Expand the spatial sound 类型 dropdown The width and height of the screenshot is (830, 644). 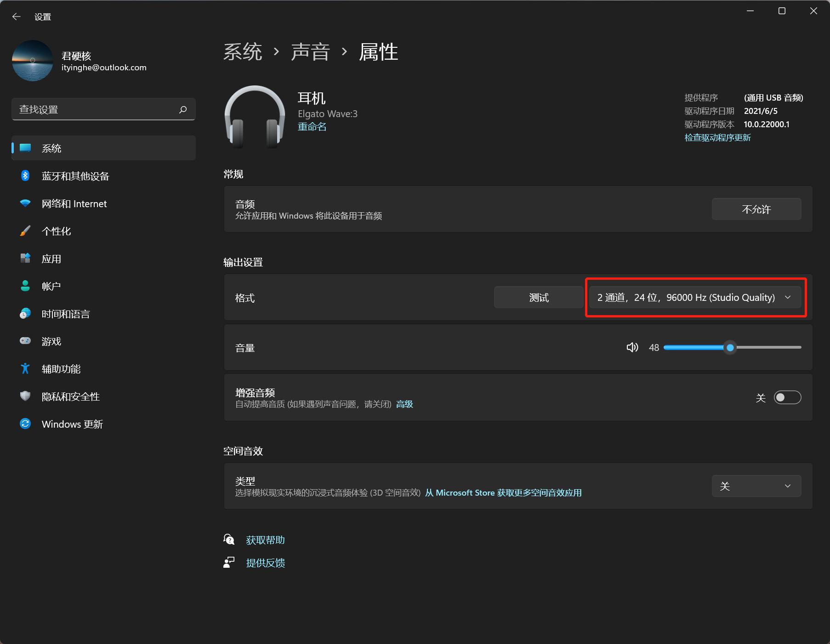[756, 486]
